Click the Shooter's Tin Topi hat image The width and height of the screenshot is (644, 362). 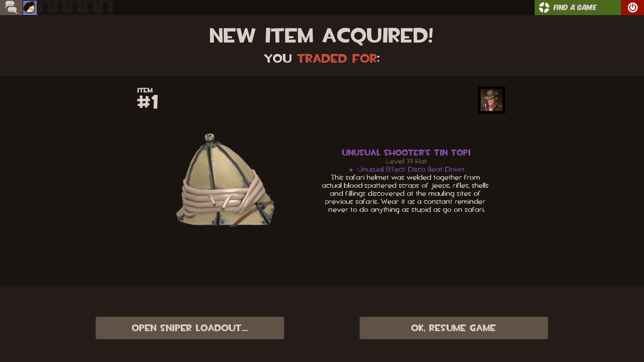(x=225, y=180)
